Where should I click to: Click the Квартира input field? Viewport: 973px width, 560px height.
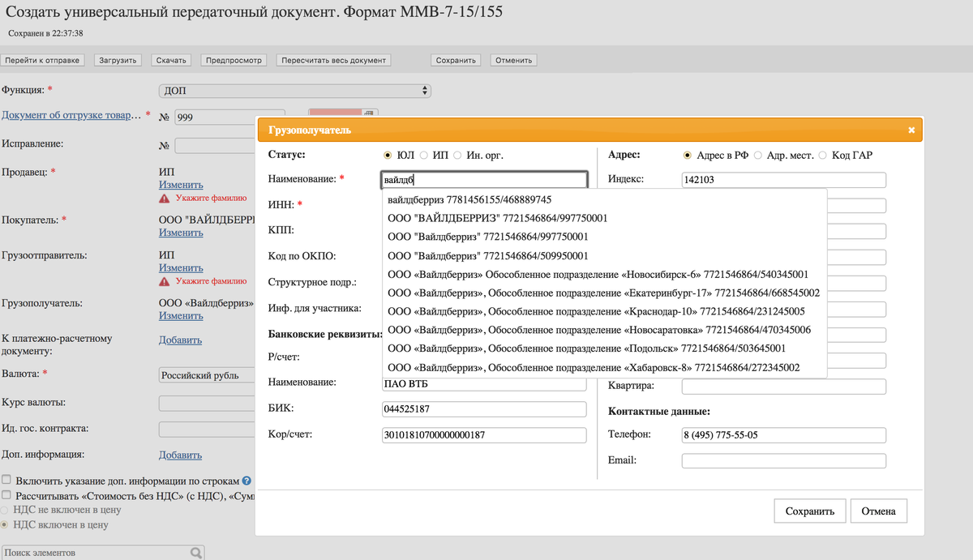tap(784, 387)
